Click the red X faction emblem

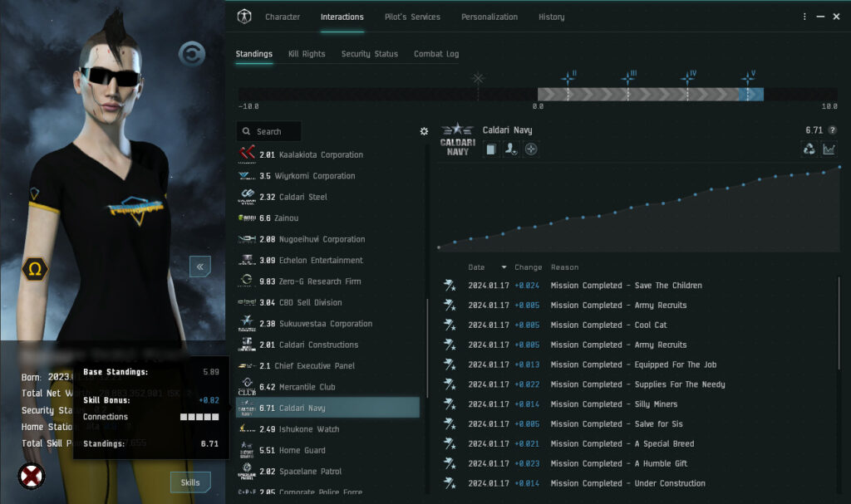point(32,477)
